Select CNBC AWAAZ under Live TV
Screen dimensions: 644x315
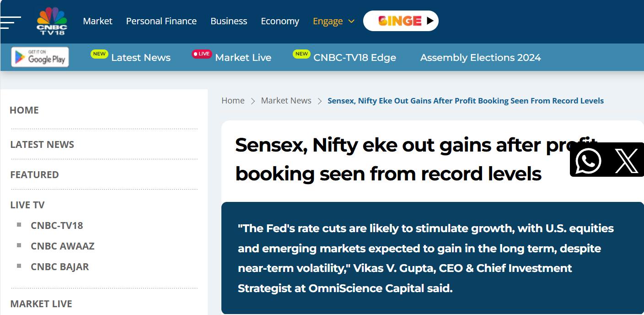pos(63,246)
